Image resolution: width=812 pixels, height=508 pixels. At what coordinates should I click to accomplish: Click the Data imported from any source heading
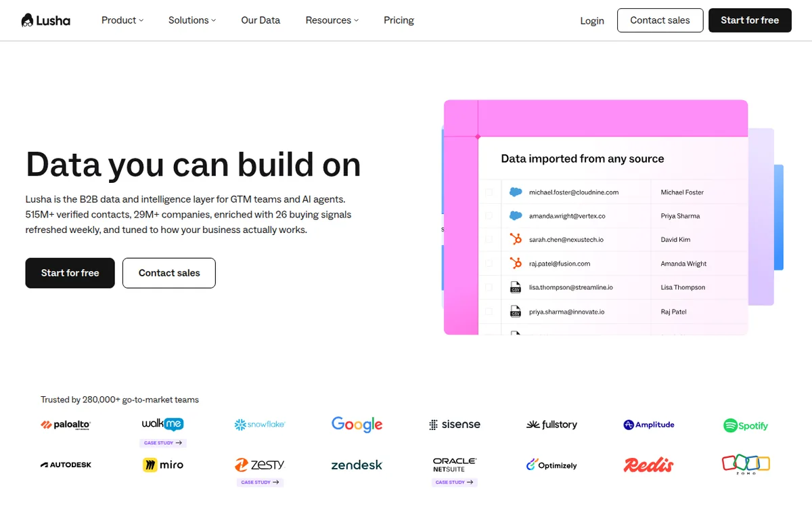pyautogui.click(x=583, y=158)
